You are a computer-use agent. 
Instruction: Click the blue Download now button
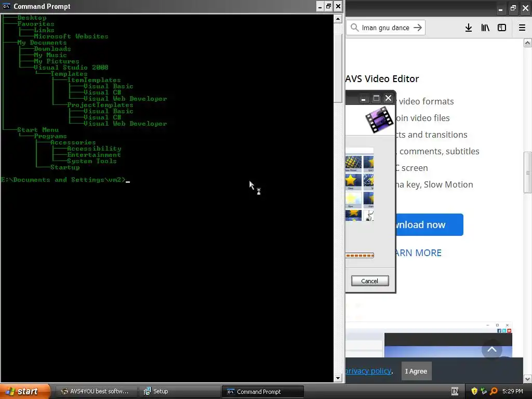coord(429,224)
